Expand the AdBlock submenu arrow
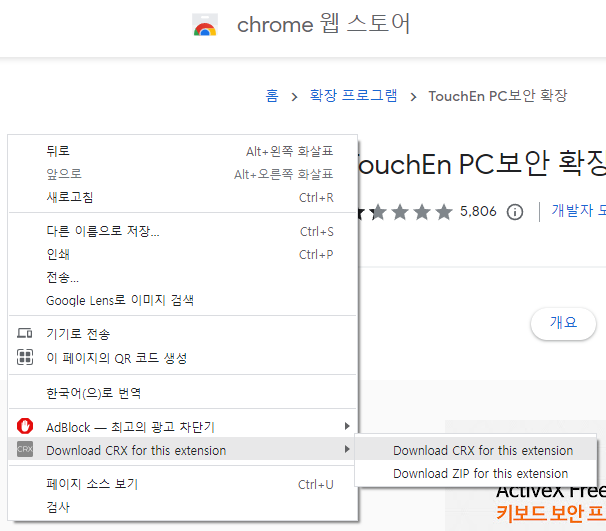606x531 pixels. pos(347,426)
